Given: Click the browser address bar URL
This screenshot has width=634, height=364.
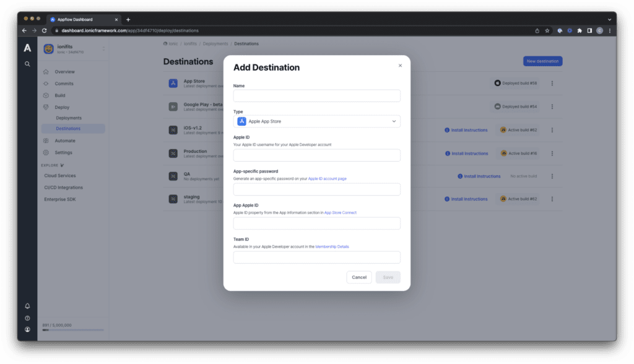Looking at the screenshot, I should [130, 31].
